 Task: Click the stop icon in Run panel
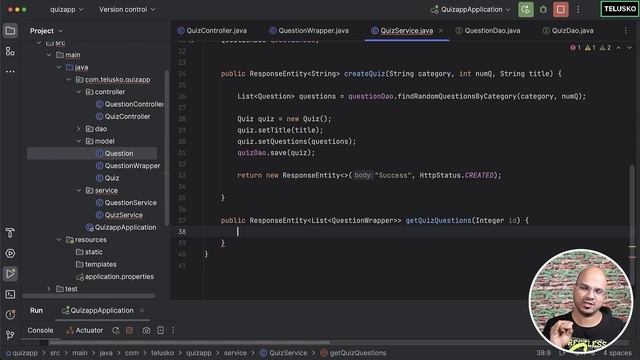[x=129, y=330]
